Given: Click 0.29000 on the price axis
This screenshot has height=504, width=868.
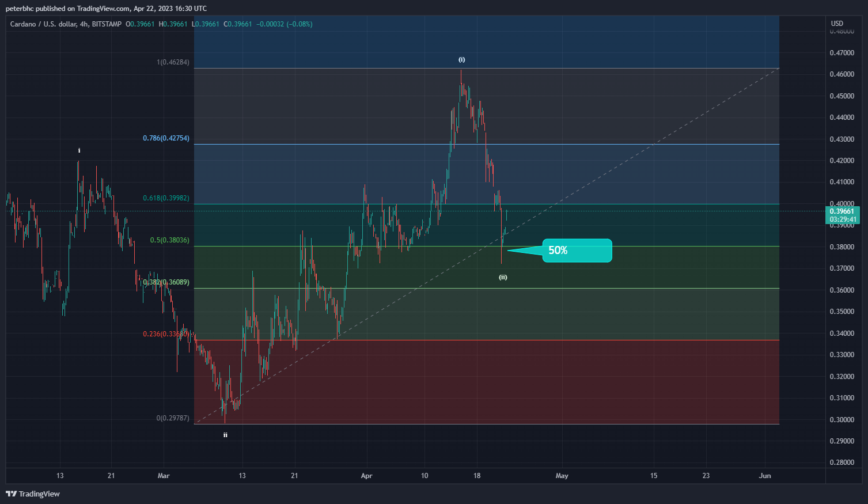Looking at the screenshot, I should click(x=842, y=441).
